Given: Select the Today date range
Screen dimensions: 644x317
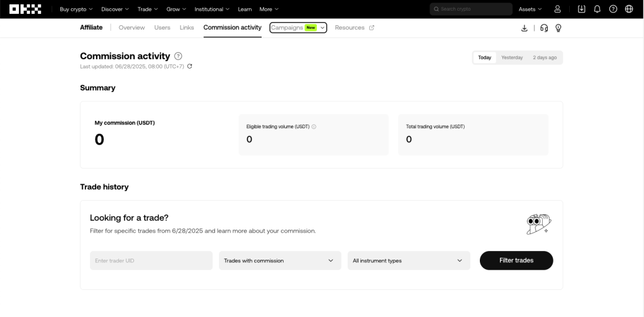Looking at the screenshot, I should click(484, 57).
